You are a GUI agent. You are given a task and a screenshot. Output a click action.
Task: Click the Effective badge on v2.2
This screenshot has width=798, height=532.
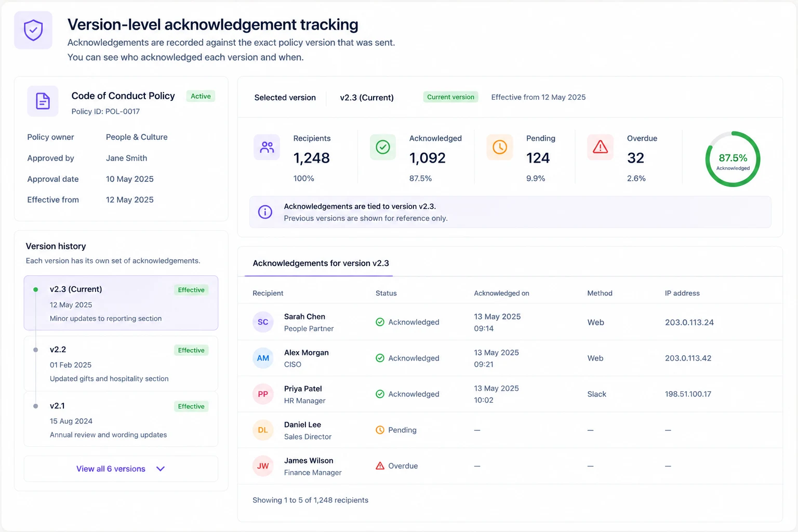(191, 350)
